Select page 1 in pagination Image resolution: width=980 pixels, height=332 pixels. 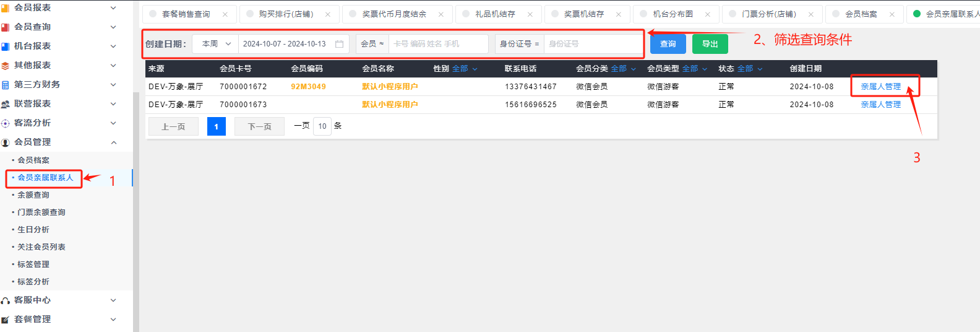tap(216, 126)
